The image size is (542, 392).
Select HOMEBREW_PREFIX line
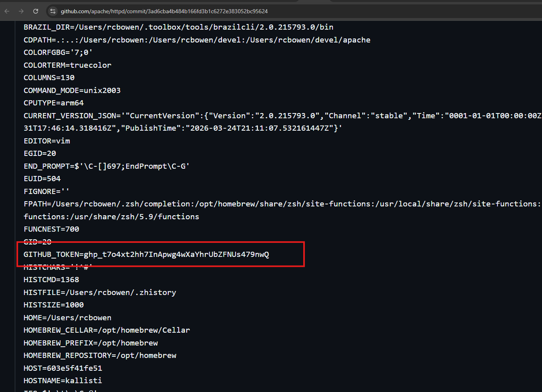pos(90,343)
